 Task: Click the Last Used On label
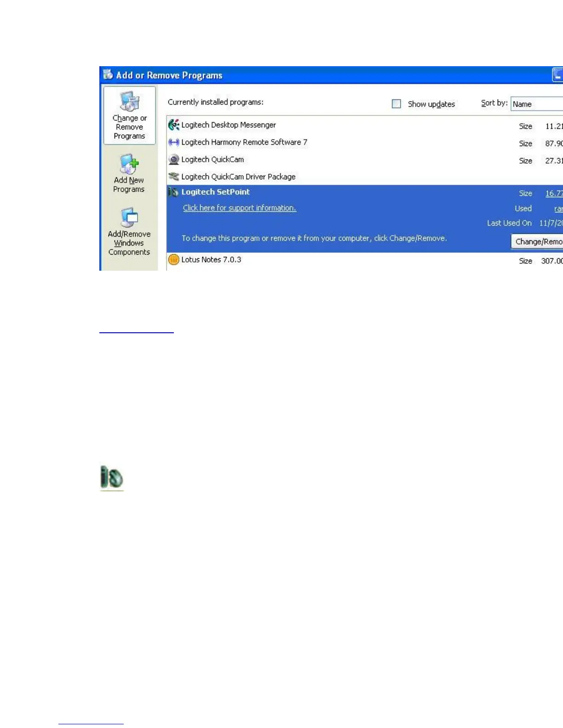509,223
